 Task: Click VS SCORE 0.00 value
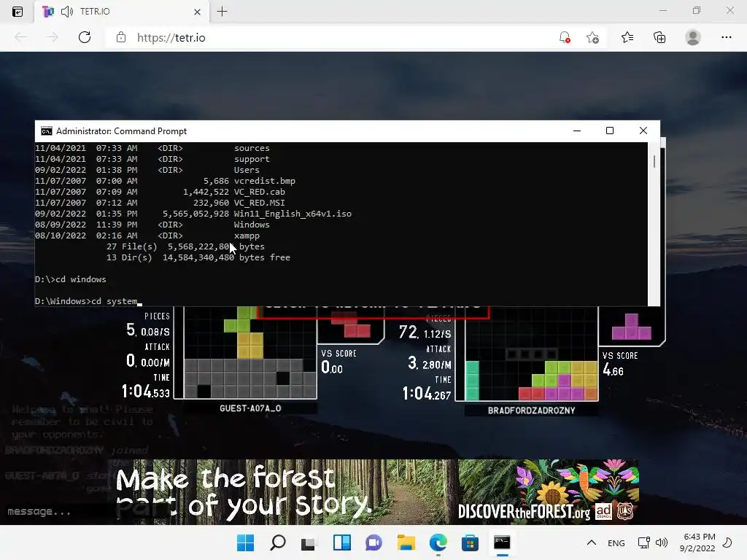tap(332, 367)
